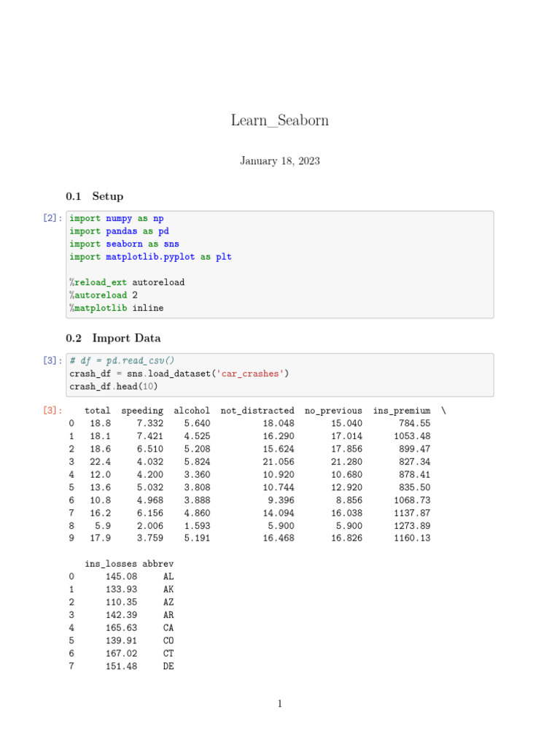Click ins_premium value 784.55

tap(415, 423)
